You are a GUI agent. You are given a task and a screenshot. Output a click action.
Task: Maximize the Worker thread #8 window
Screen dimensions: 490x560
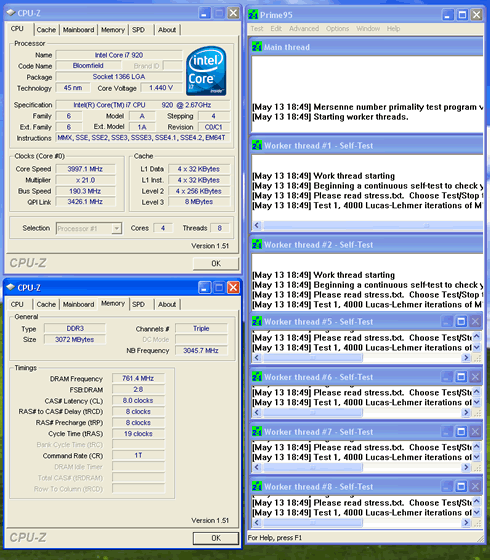point(461,486)
